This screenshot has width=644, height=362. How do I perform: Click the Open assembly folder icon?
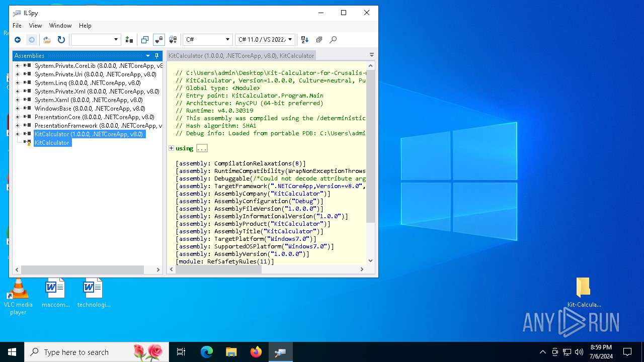point(47,40)
